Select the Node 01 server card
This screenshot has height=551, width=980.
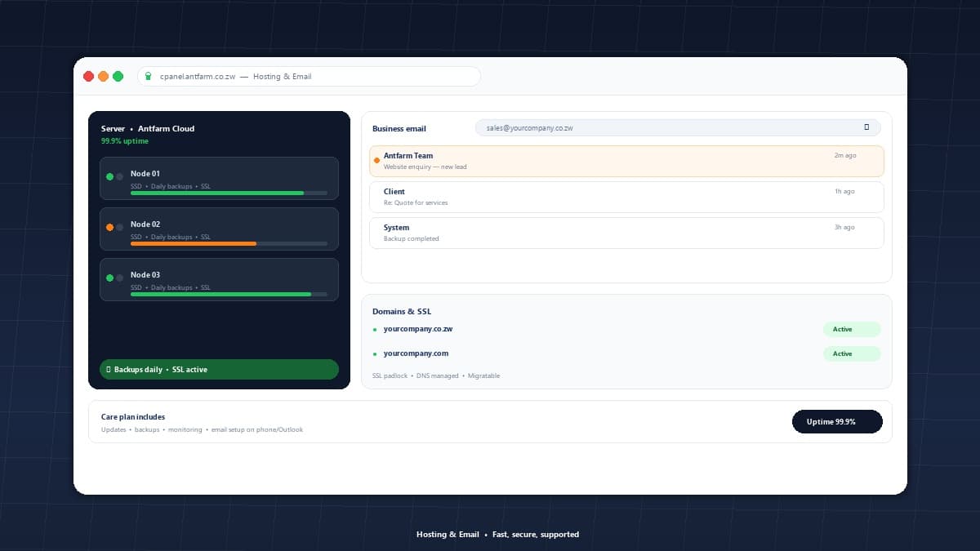pos(219,179)
